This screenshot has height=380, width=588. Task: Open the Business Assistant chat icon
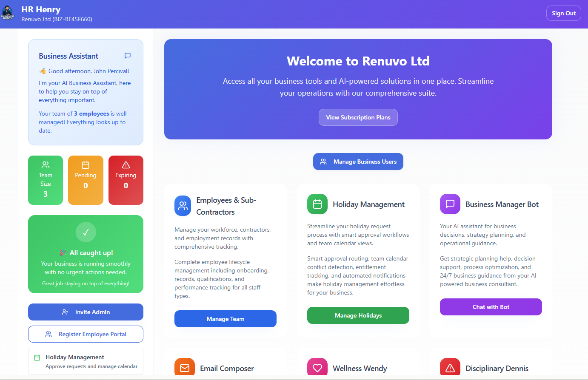127,56
